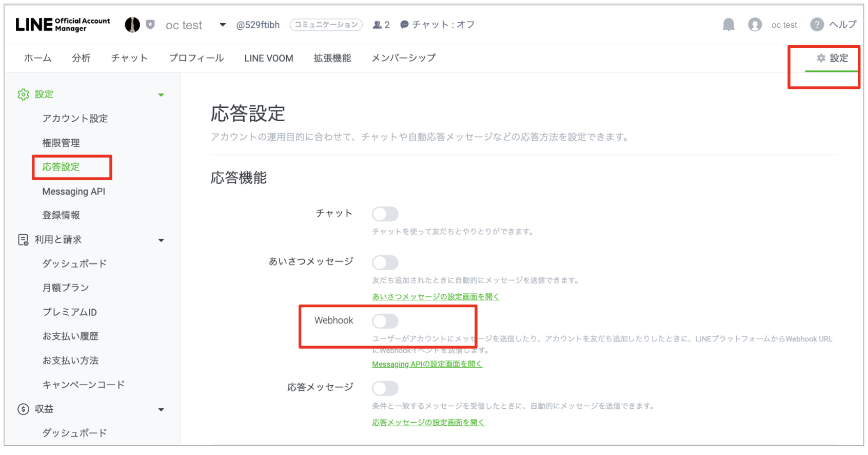Collapse the 設定 sidebar section

(161, 95)
